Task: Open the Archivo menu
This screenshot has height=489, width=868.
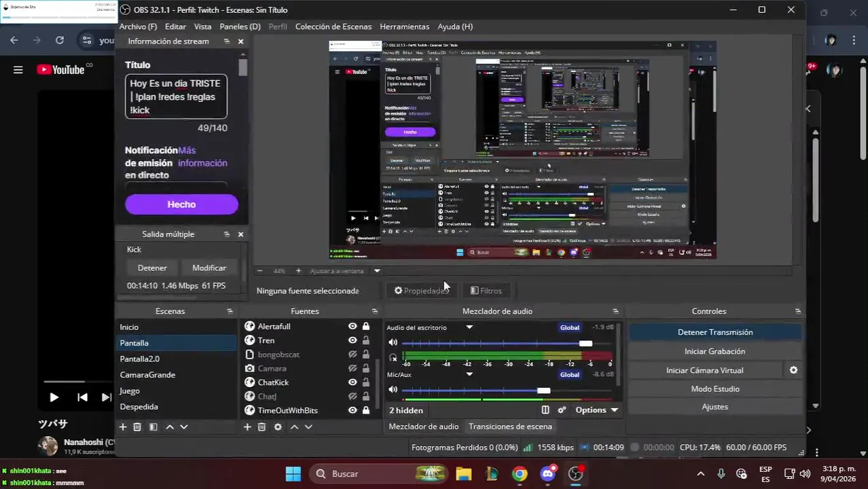Action: coord(138,26)
